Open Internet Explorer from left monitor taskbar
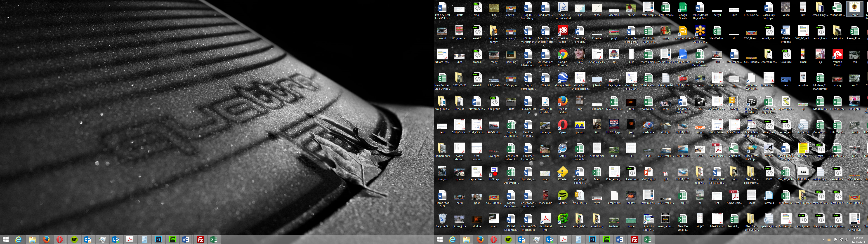868x244 pixels. click(x=18, y=240)
